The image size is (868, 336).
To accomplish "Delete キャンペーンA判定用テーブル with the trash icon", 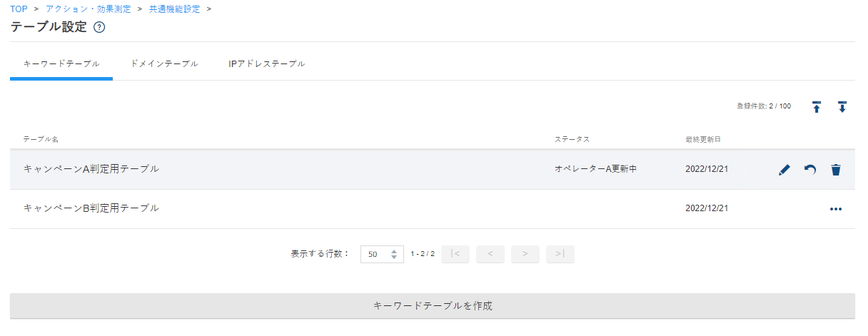I will (836, 170).
